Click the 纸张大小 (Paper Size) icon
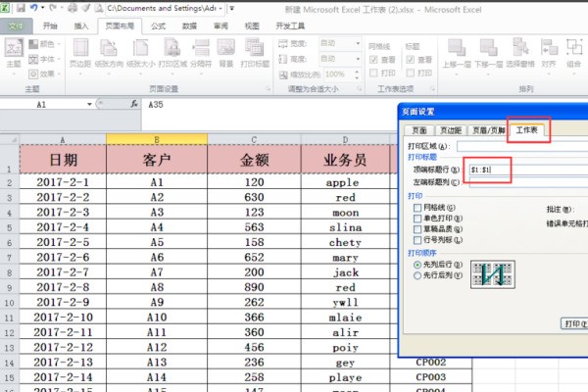Viewport: 588px width, 392px height. 140,52
